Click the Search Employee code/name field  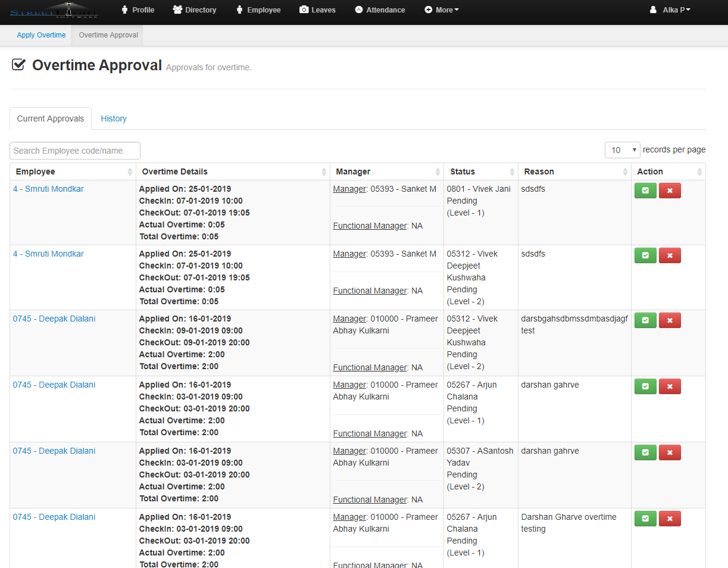[x=75, y=151]
